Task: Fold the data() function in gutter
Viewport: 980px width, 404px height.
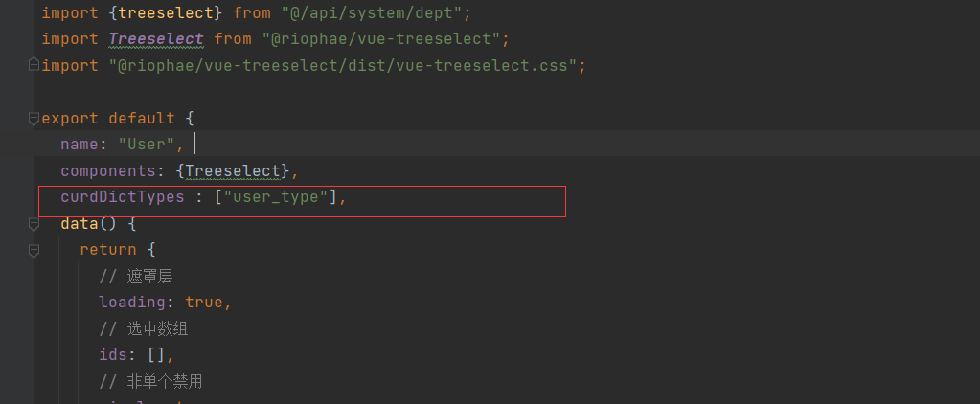Action: [x=34, y=224]
